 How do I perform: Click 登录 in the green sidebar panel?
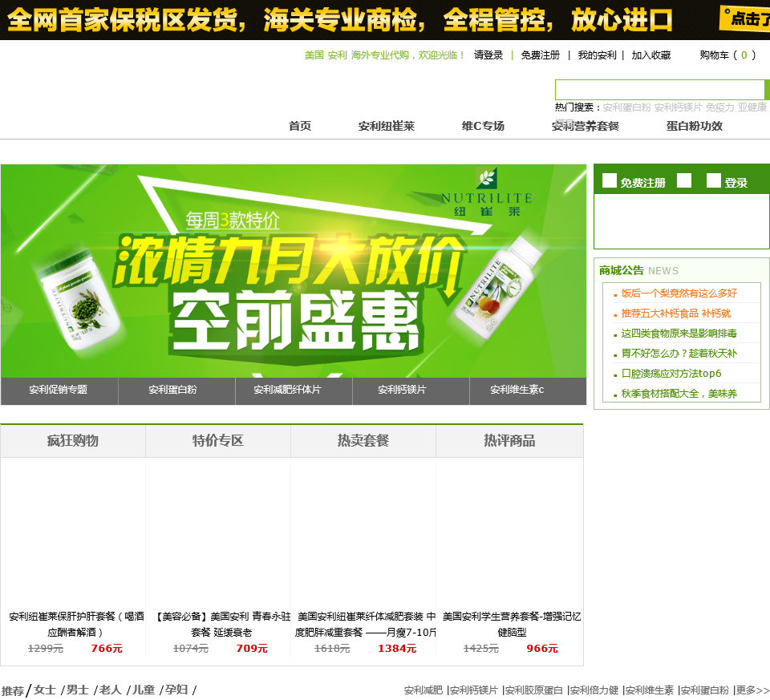[x=736, y=183]
